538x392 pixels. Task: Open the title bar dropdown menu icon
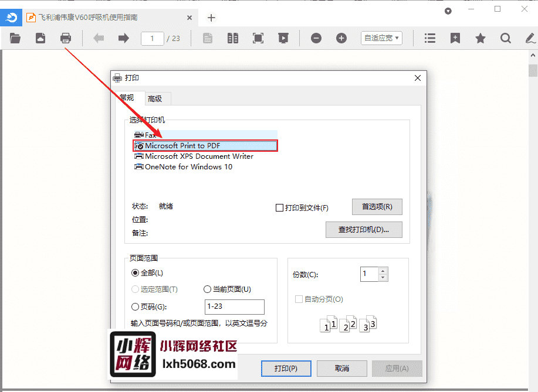[448, 11]
